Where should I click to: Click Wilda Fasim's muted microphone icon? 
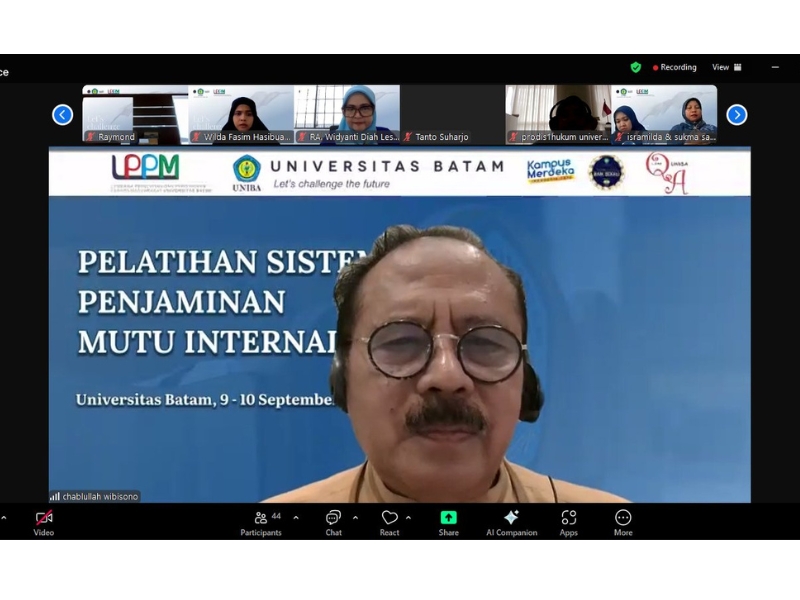coord(196,137)
